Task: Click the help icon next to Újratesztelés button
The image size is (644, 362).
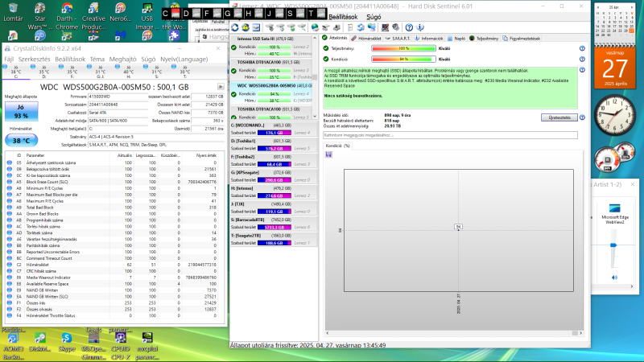Action: [x=582, y=117]
